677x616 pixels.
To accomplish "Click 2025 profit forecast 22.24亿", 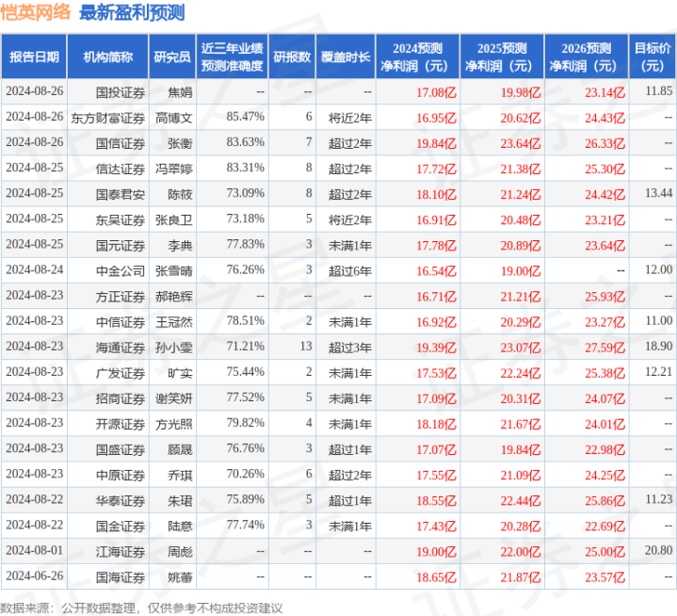I will (x=521, y=373).
